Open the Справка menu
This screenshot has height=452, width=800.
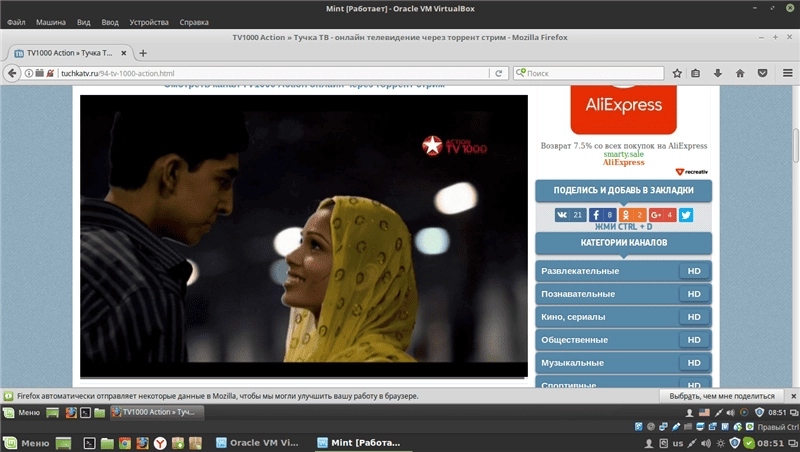point(194,22)
